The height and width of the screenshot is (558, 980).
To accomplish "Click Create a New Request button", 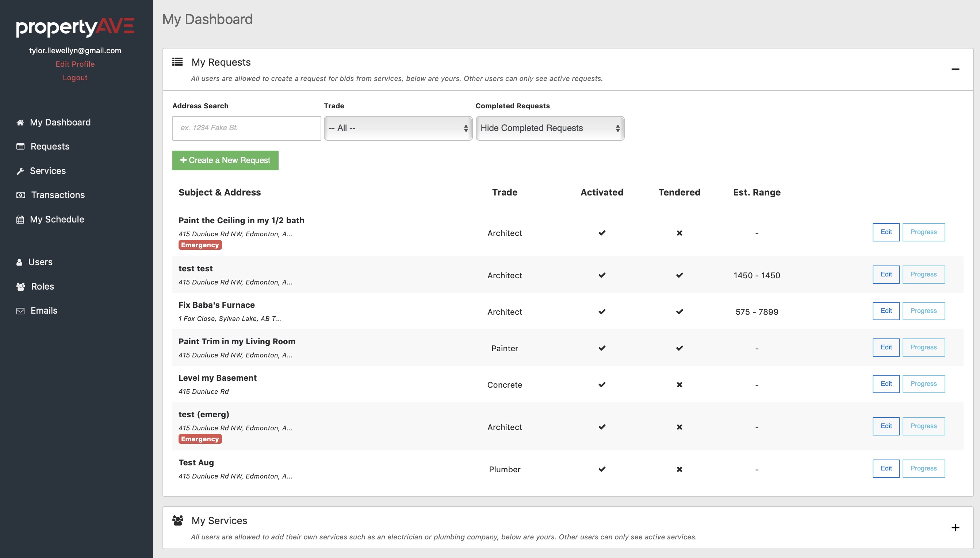I will point(225,160).
